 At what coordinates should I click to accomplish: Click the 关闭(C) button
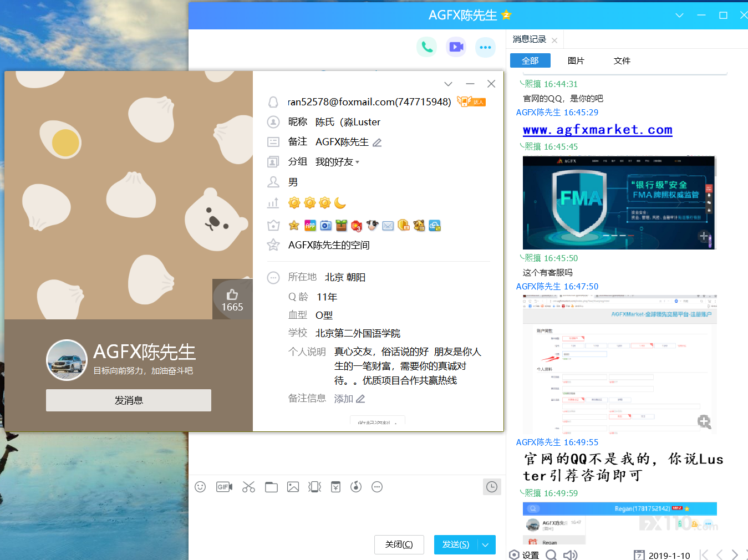click(399, 545)
